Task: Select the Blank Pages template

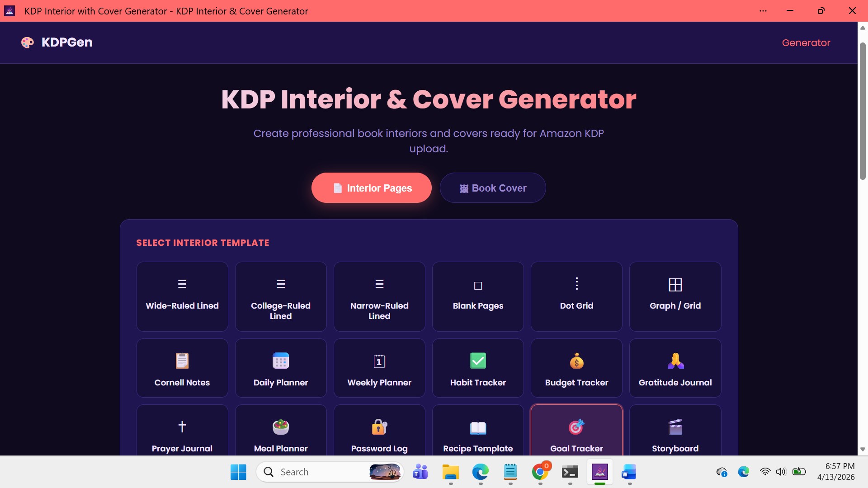Action: (478, 296)
